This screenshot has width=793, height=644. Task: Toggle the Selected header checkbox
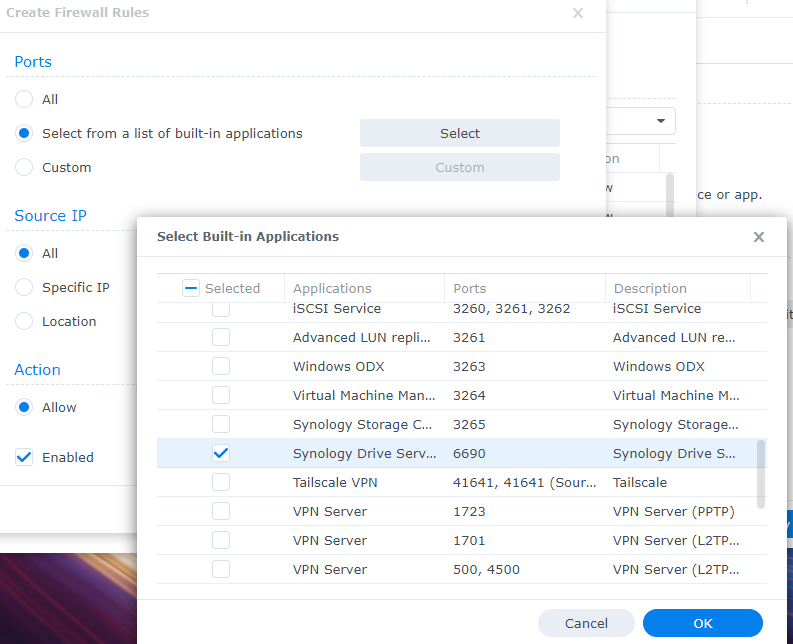(191, 288)
